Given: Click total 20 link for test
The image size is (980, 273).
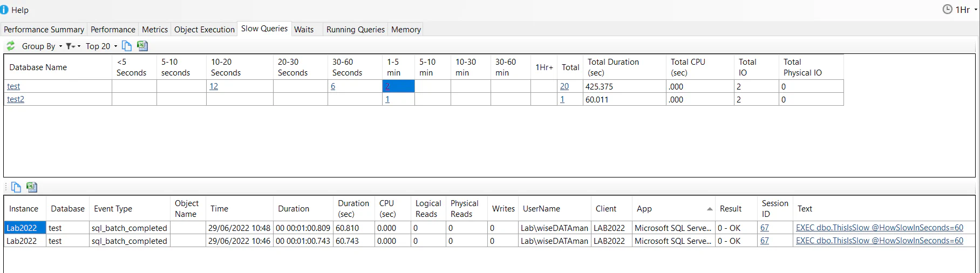Looking at the screenshot, I should point(564,86).
